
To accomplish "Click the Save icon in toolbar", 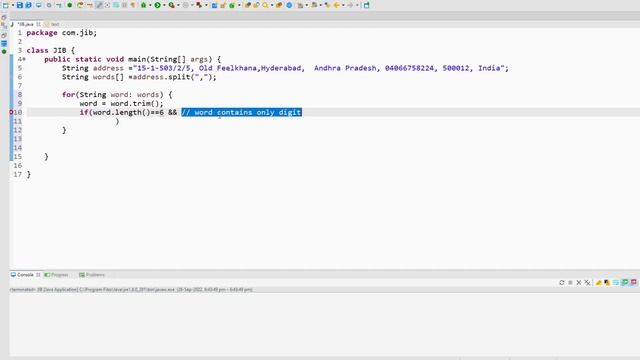I will click(20, 5).
